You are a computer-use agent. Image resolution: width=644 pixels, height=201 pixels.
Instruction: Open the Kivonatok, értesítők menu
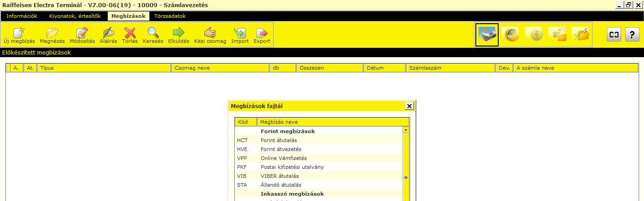coord(75,16)
